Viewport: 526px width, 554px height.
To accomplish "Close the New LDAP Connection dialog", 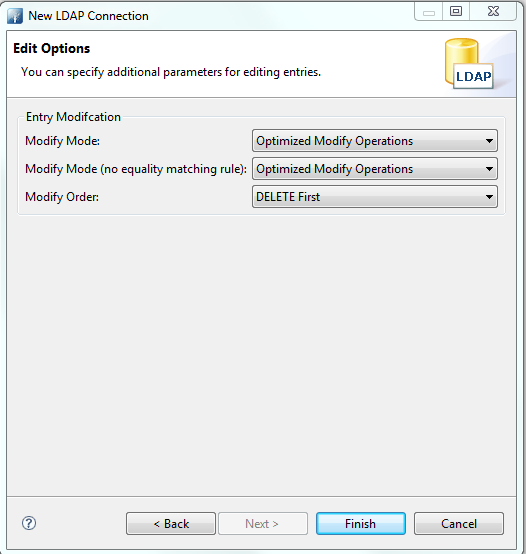I will (x=493, y=11).
